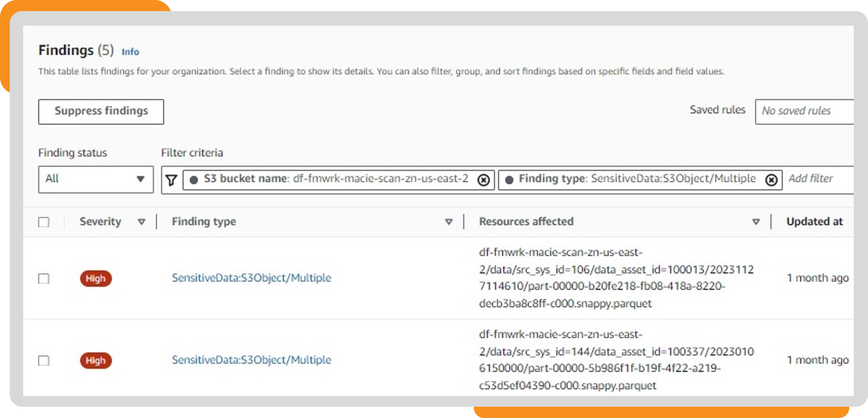Screen dimensions: 868x418
Task: Click the Resources affected column header label
Action: (x=526, y=221)
